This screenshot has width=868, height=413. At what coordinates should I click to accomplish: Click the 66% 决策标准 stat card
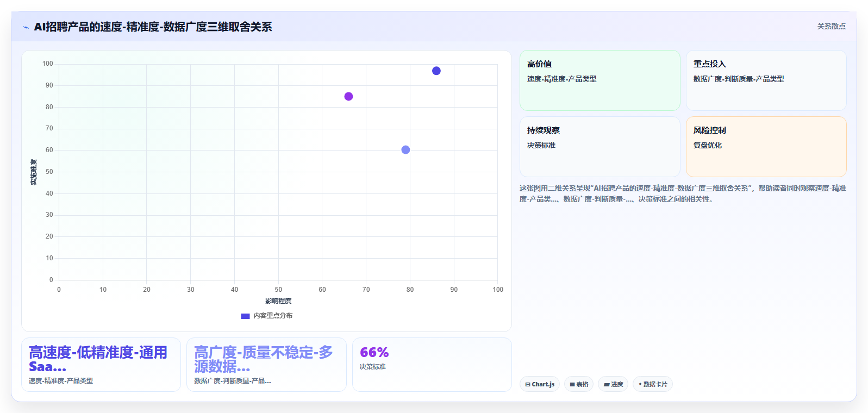tap(432, 365)
